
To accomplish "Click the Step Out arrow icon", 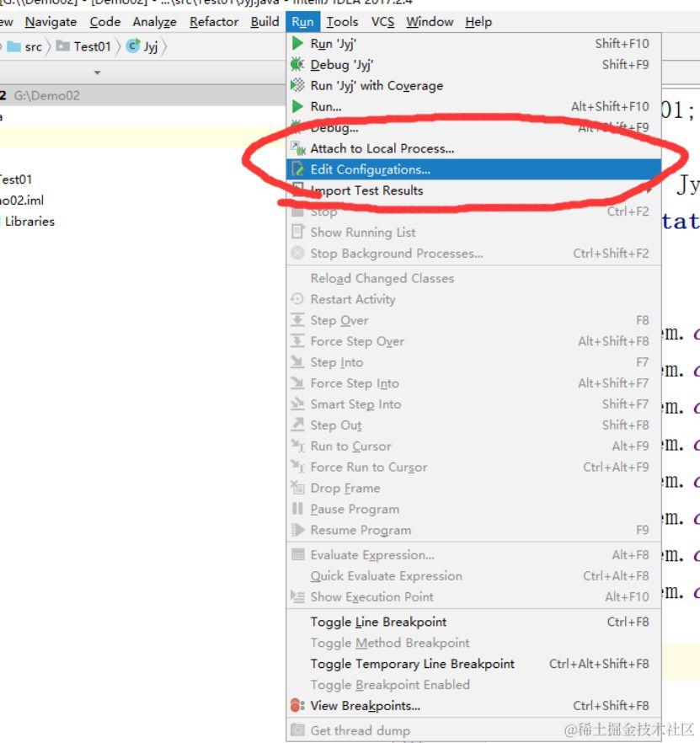I will point(297,425).
